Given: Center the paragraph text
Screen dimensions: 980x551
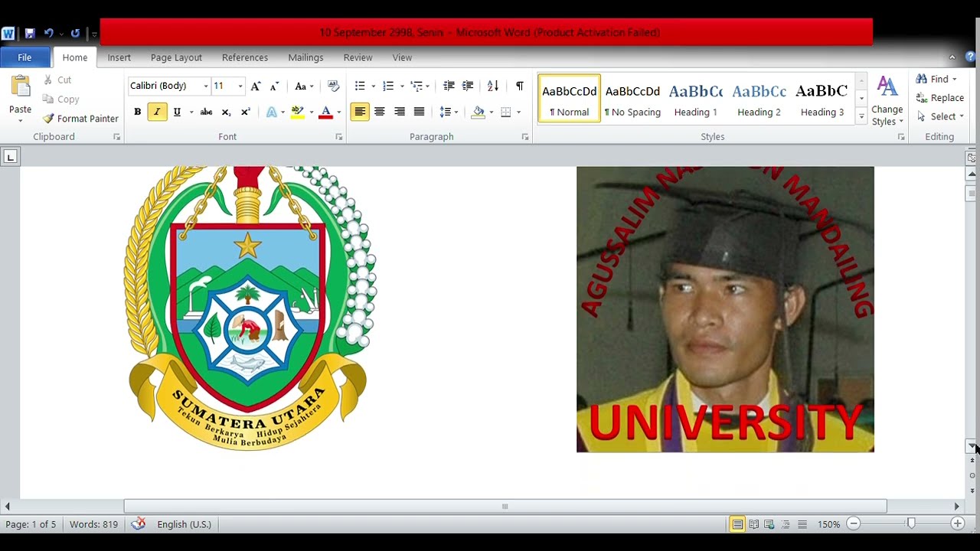Looking at the screenshot, I should pos(380,112).
